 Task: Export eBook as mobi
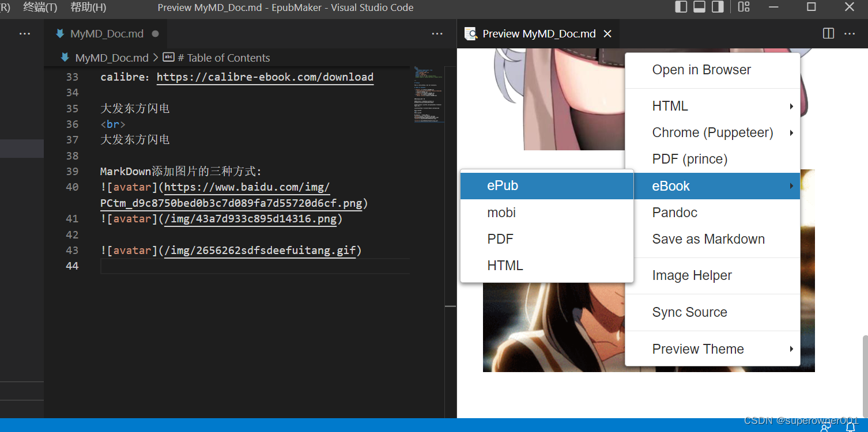(x=547, y=213)
